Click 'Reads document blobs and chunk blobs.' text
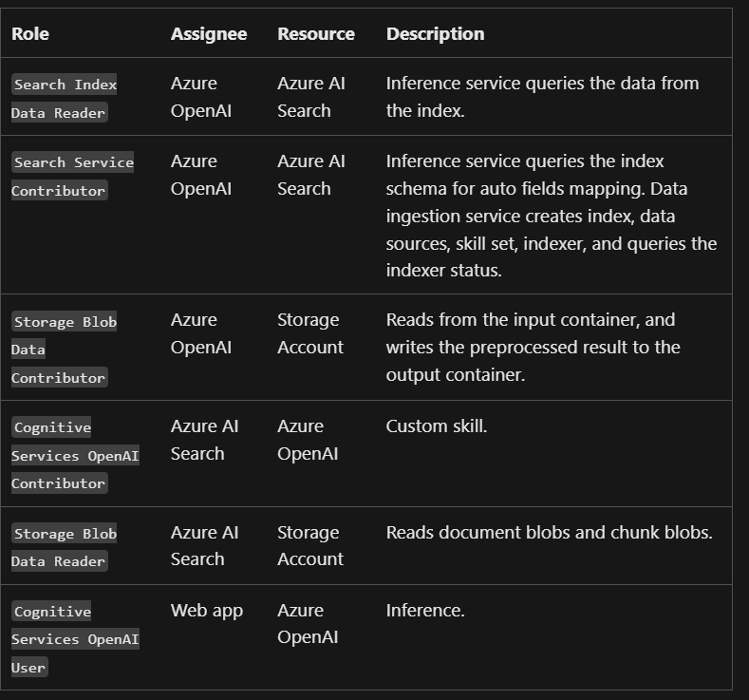 click(550, 533)
